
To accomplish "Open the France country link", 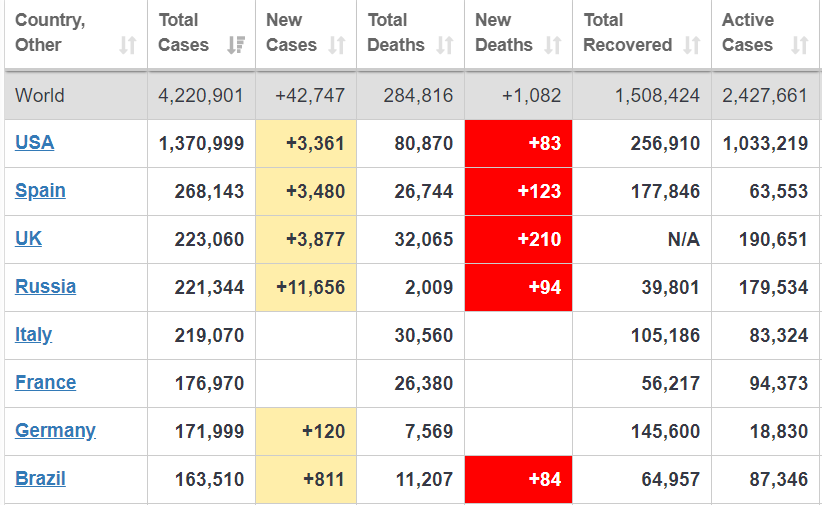I will tap(45, 383).
